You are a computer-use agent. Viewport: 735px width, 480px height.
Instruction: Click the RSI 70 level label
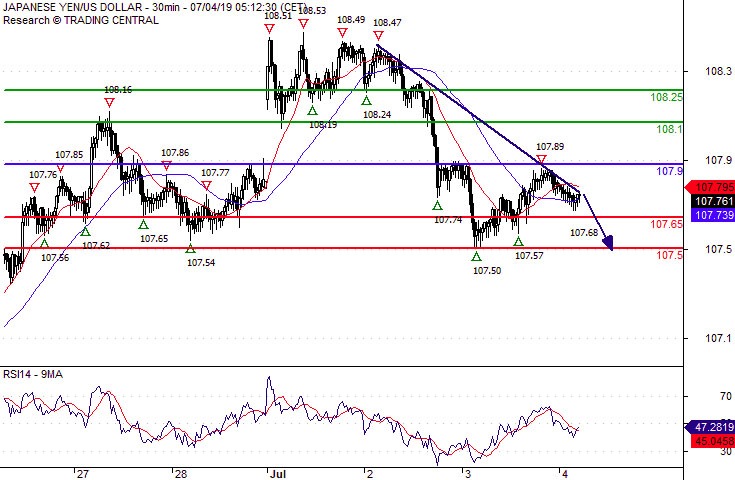click(x=726, y=397)
